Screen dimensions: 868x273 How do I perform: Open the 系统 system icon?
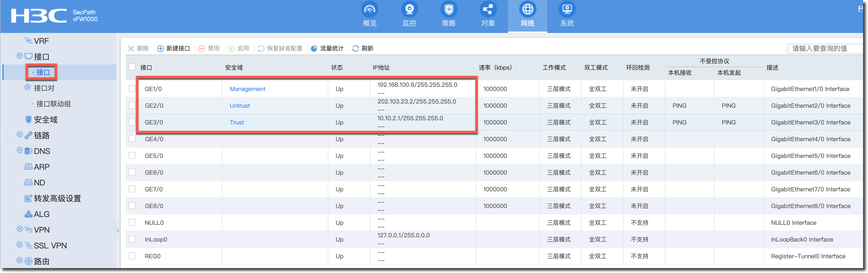(x=567, y=9)
